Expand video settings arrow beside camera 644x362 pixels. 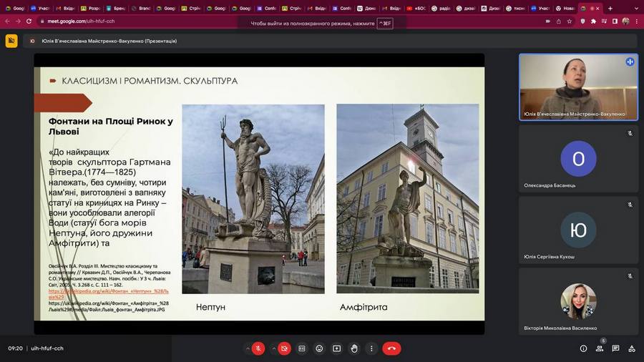(274, 348)
